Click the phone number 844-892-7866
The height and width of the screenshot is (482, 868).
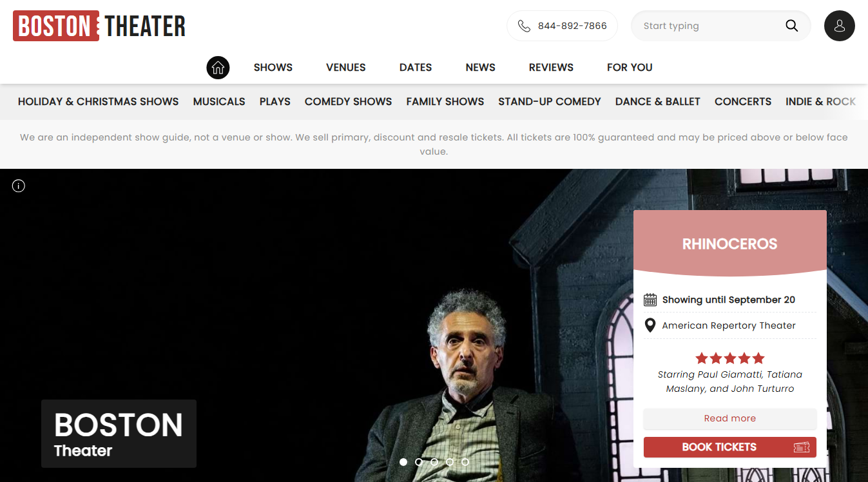click(x=572, y=26)
